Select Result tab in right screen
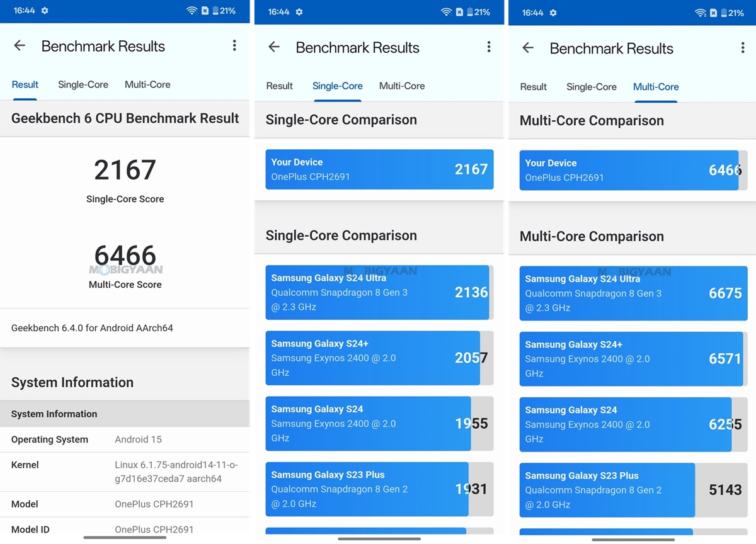756x544 pixels. [533, 87]
